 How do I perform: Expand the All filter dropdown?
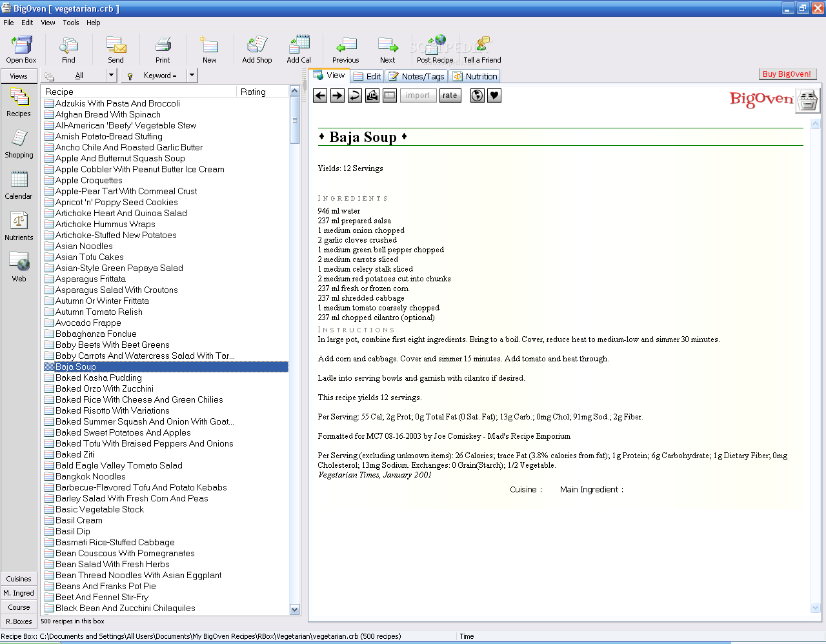(111, 75)
